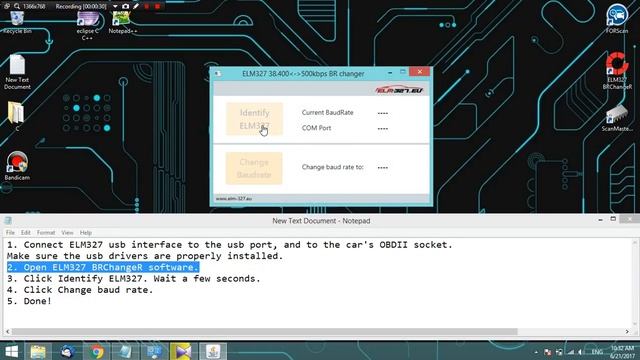Minimize the ELM327 BR changer window
The width and height of the screenshot is (640, 360).
[390, 73]
